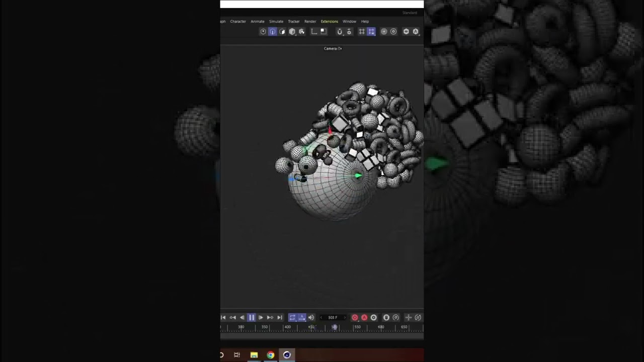Viewport: 644px width, 362px height.
Task: Click Cinema 4D icon in taskbar
Action: click(x=287, y=355)
